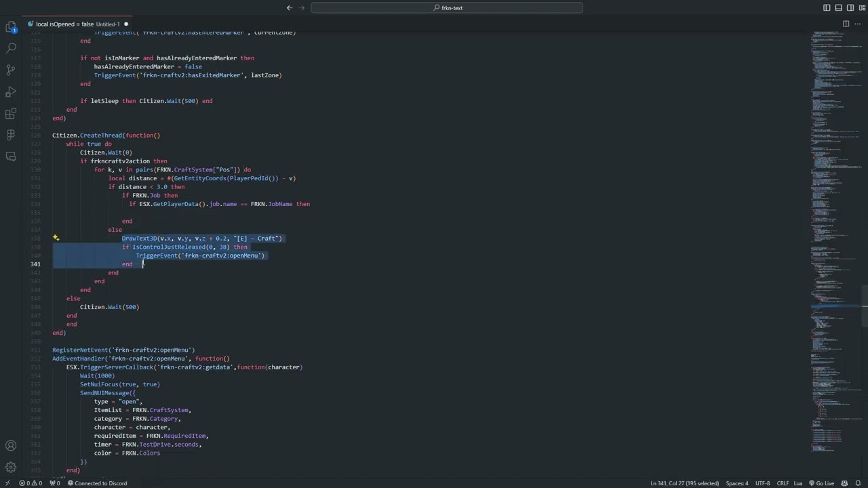Open the Search view in activity bar

[11, 49]
